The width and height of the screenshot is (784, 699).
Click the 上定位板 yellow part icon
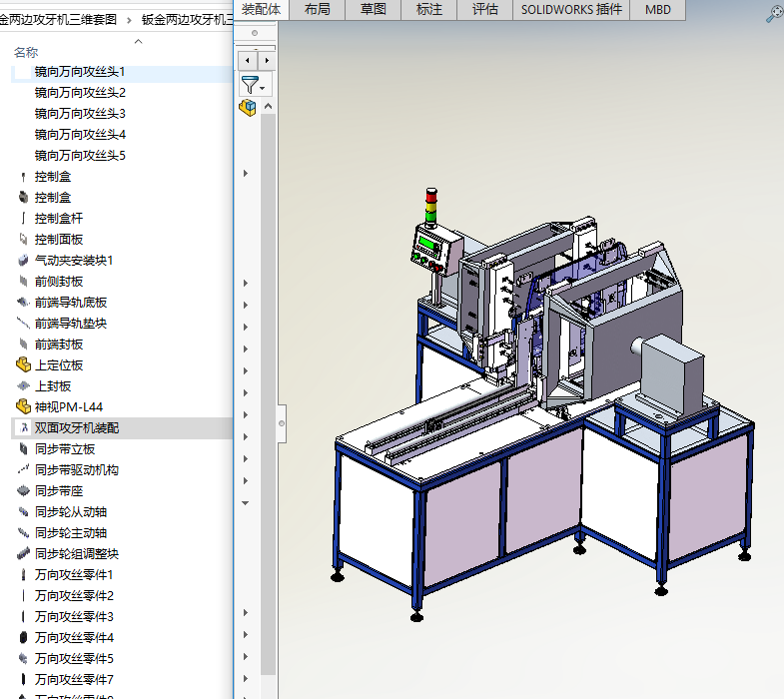[23, 365]
